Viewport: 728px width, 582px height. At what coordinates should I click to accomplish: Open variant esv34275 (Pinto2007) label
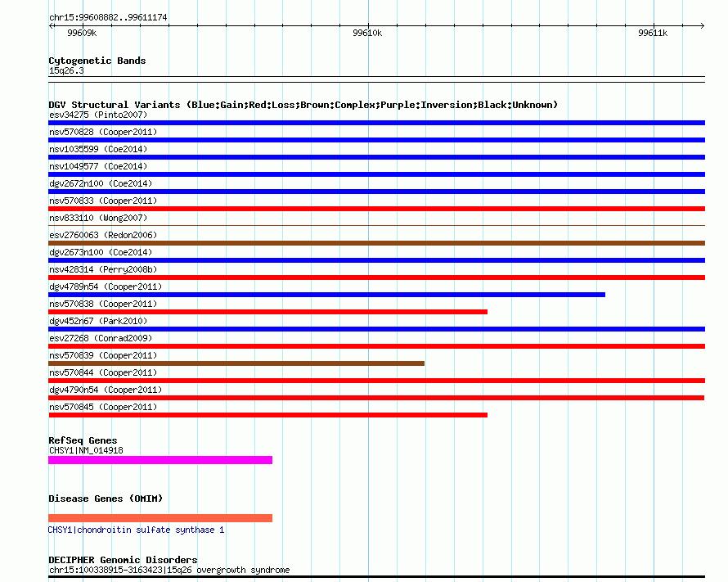pos(98,115)
